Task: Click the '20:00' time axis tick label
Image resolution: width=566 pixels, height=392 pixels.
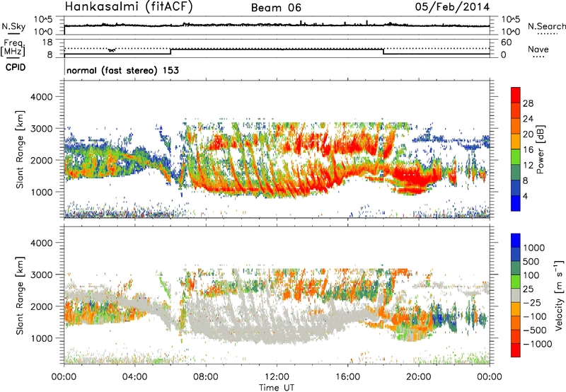Action: pyautogui.click(x=418, y=377)
